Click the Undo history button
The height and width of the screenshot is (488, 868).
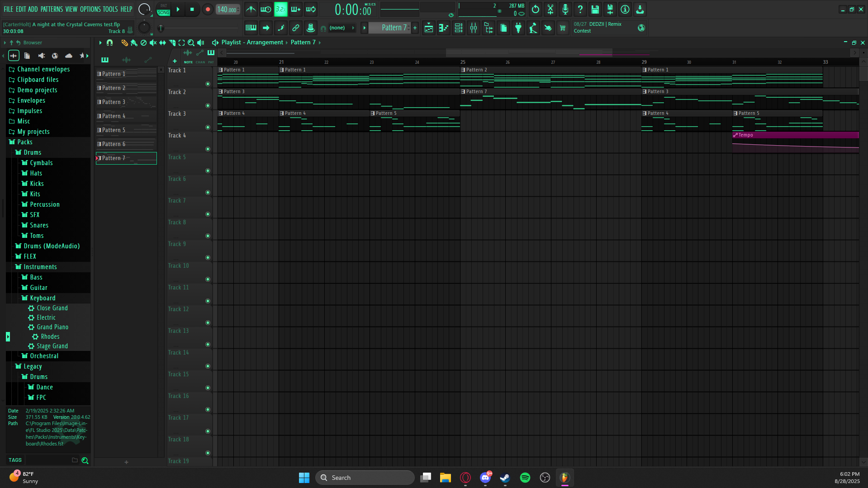[536, 9]
